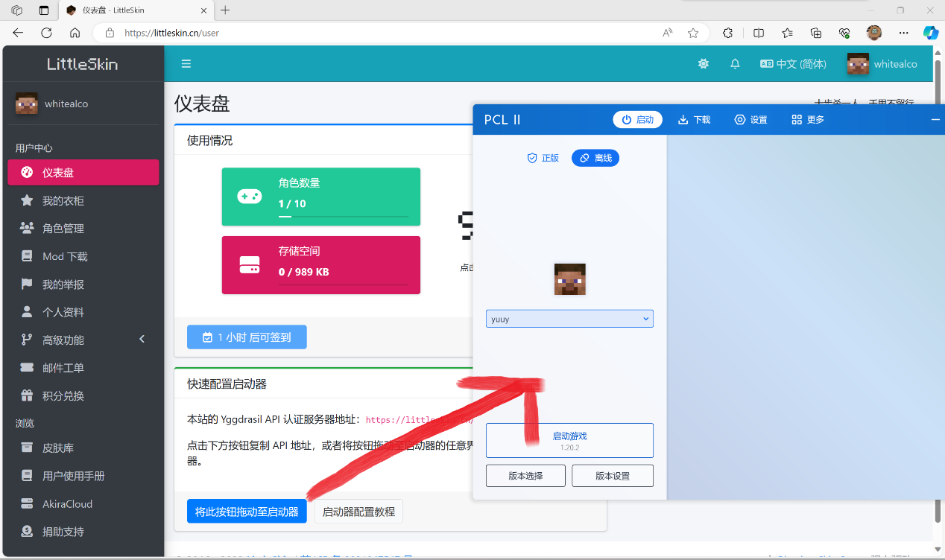Click the server icon beside AkiraCloud
The width and height of the screenshot is (945, 560).
27,503
